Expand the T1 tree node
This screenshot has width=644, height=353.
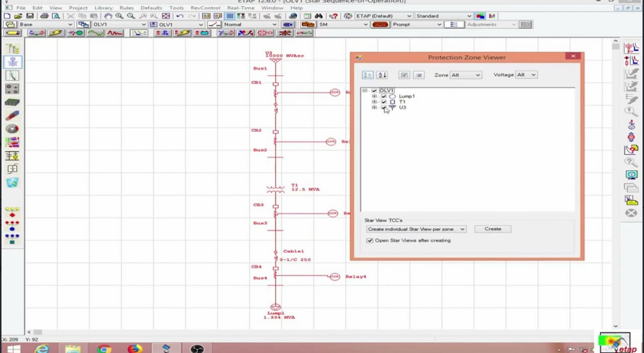point(374,102)
